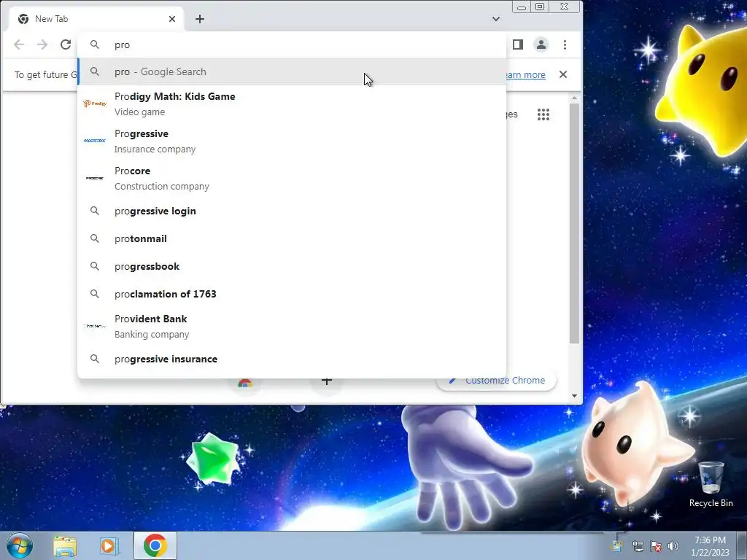Image resolution: width=747 pixels, height=560 pixels.
Task: Open the Windows Start button
Action: coord(20,545)
